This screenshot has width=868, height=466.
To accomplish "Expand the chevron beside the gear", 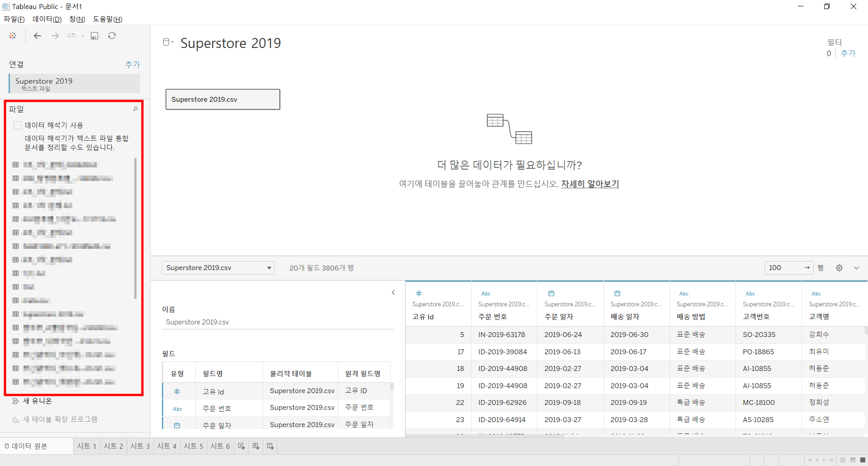I will (856, 268).
